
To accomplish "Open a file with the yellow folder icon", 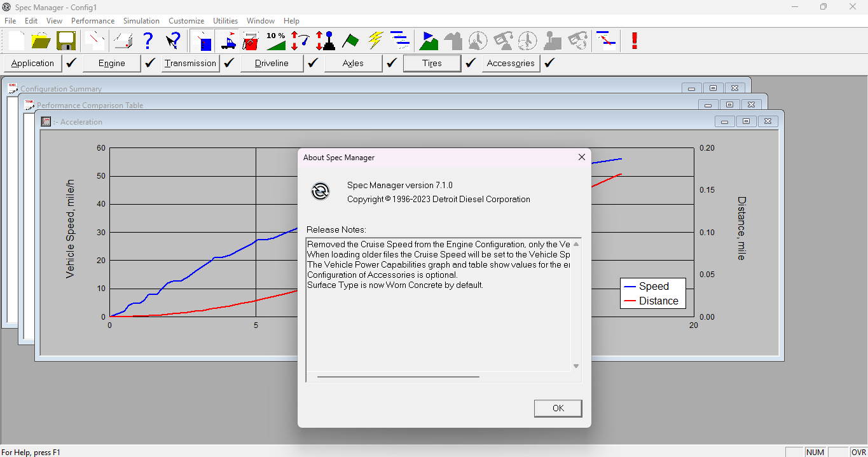I will coord(41,41).
